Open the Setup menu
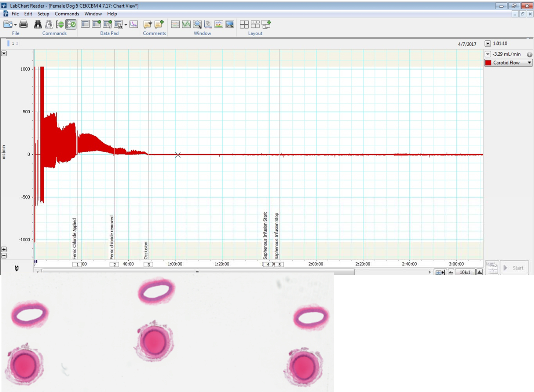Viewport: 534px width, 392px height. [x=43, y=14]
